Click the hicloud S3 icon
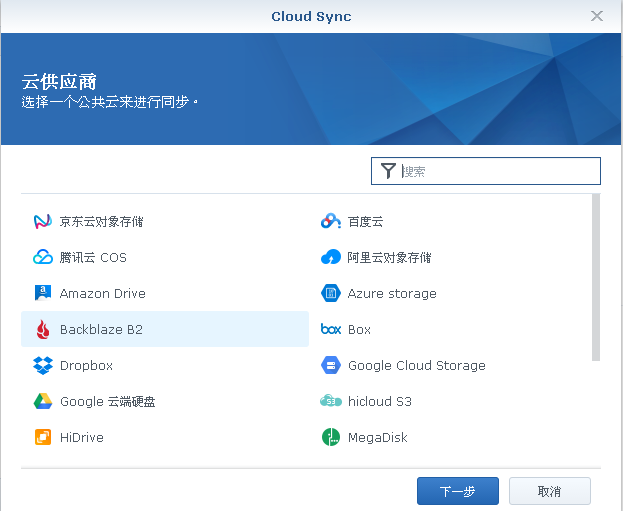The width and height of the screenshot is (623, 511). click(x=331, y=401)
